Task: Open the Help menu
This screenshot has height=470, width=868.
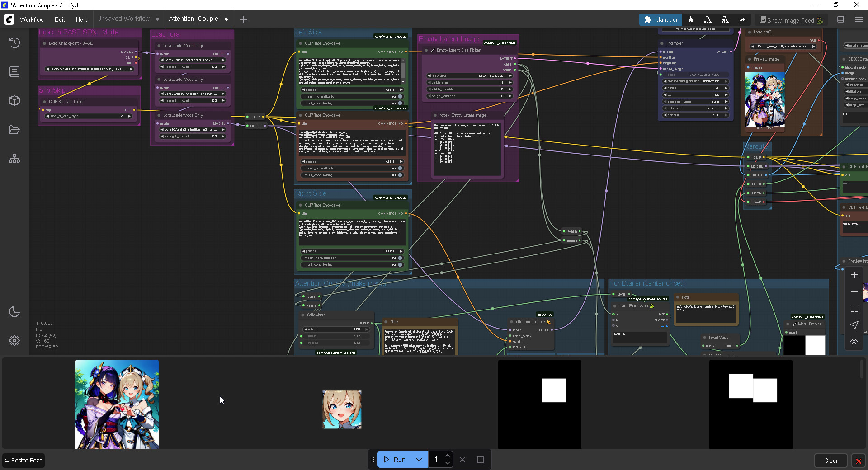Action: (x=82, y=19)
